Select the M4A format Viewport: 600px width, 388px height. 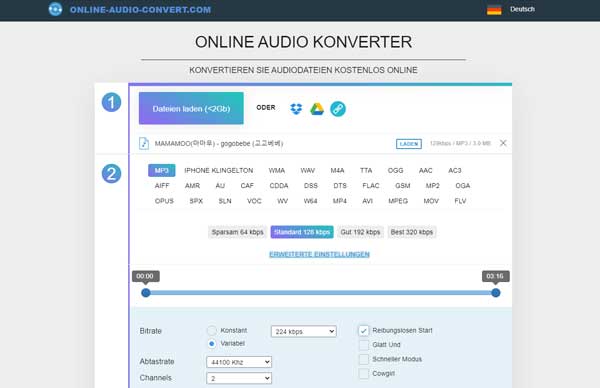tap(338, 170)
